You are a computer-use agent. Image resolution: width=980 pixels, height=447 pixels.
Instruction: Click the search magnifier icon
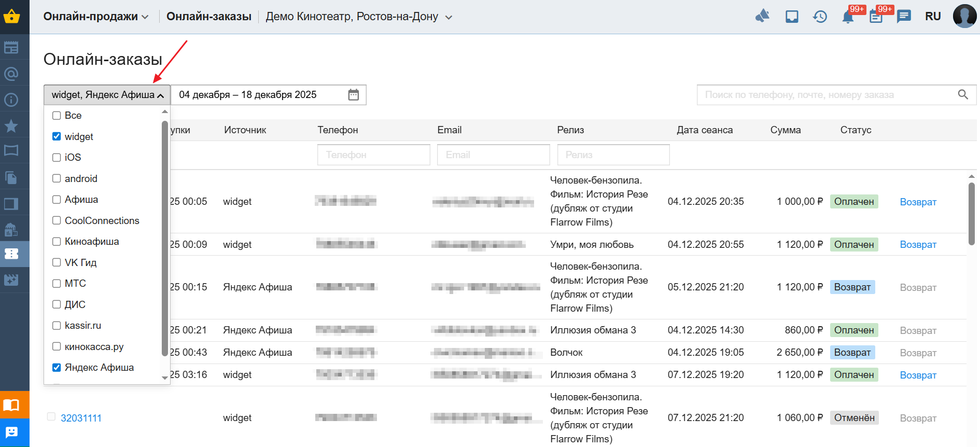click(963, 95)
